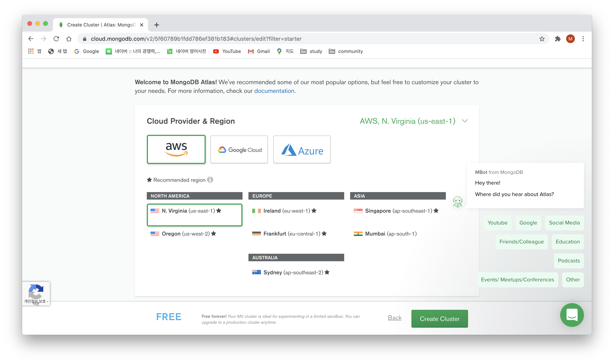
Task: Open the Chrome three-dot menu
Action: point(583,39)
